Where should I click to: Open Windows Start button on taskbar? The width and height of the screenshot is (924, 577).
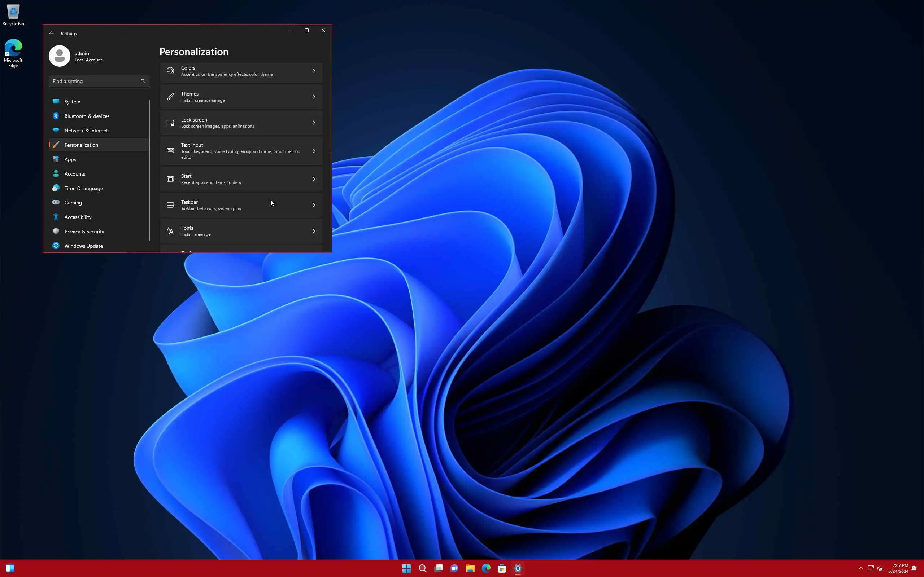[x=406, y=568]
